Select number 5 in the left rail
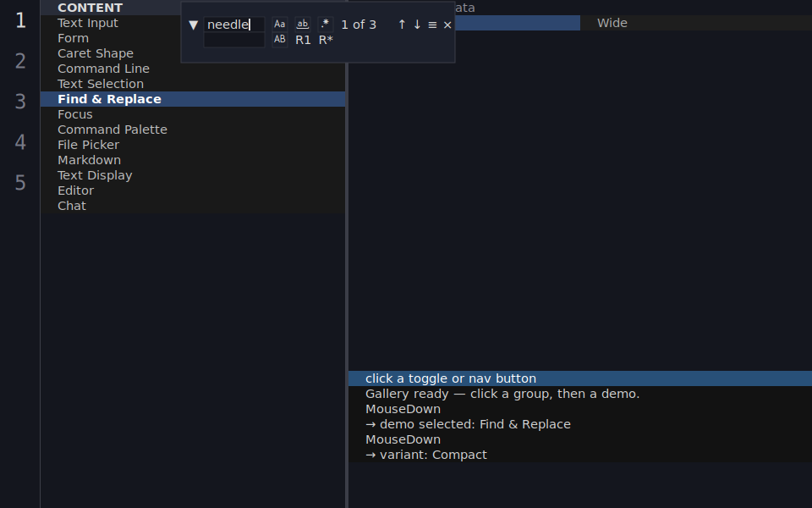 tap(20, 183)
